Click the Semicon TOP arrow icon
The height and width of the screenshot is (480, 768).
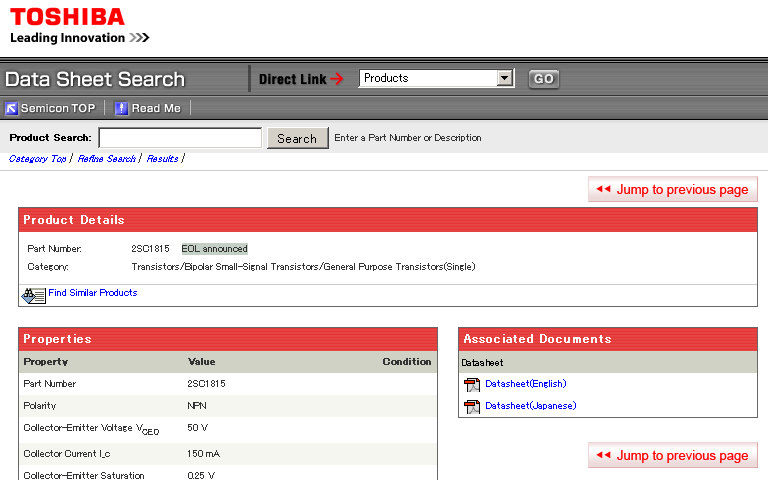(11, 108)
